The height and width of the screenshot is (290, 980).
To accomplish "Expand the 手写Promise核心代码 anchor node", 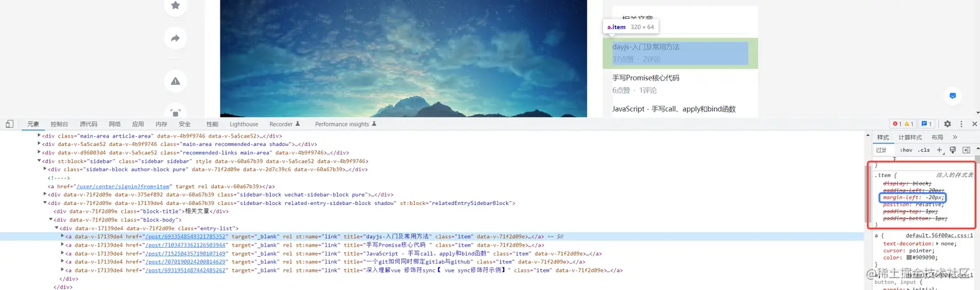I will pyautogui.click(x=62, y=245).
